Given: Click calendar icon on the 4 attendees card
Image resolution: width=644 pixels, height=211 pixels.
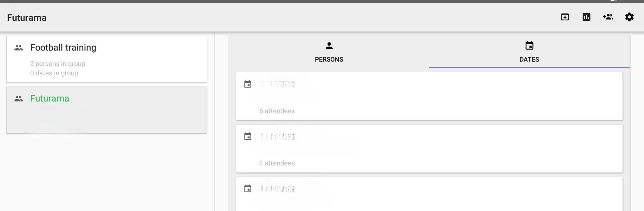Looking at the screenshot, I should 248,136.
